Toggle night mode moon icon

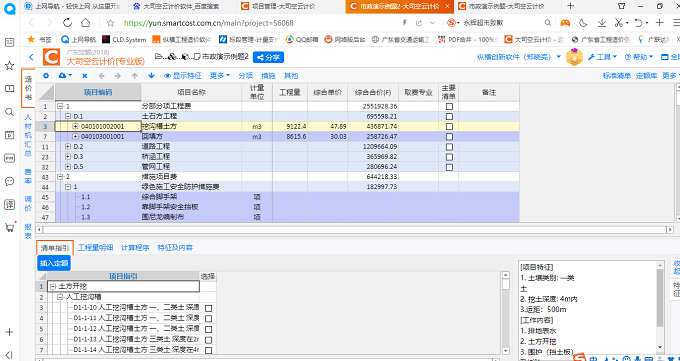tap(583, 23)
